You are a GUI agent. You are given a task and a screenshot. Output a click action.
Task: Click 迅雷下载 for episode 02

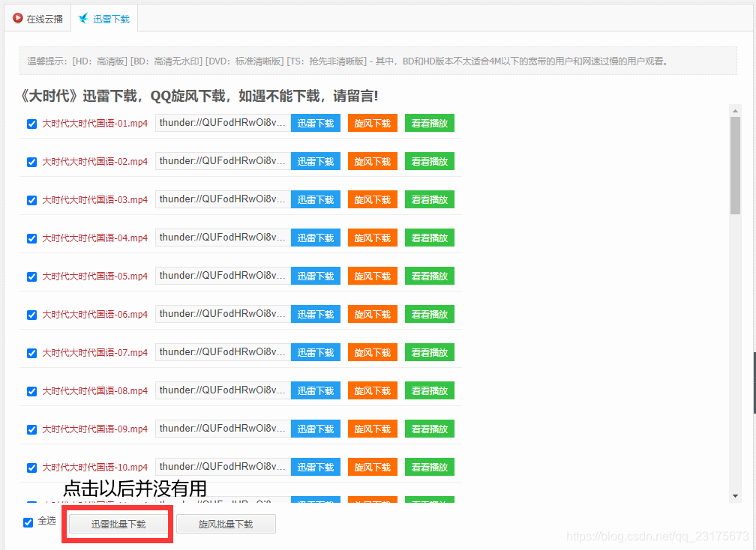(316, 161)
